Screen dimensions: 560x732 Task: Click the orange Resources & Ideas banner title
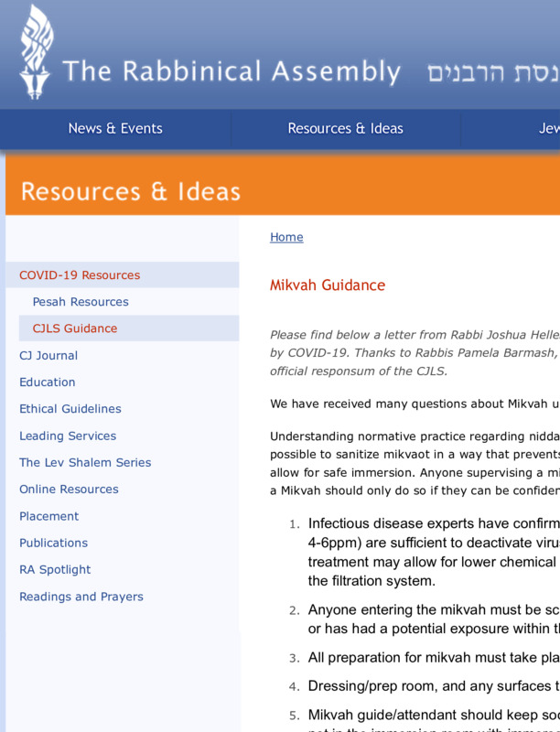[131, 191]
